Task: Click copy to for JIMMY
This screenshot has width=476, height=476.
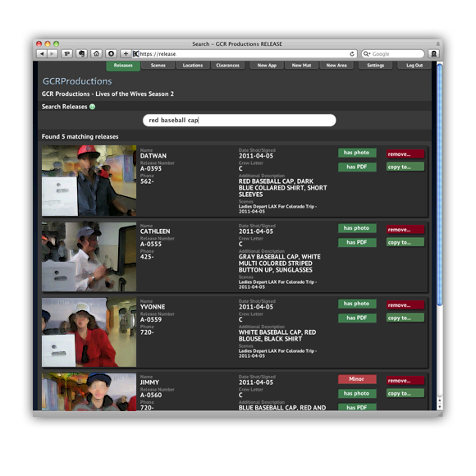Action: coord(405,393)
